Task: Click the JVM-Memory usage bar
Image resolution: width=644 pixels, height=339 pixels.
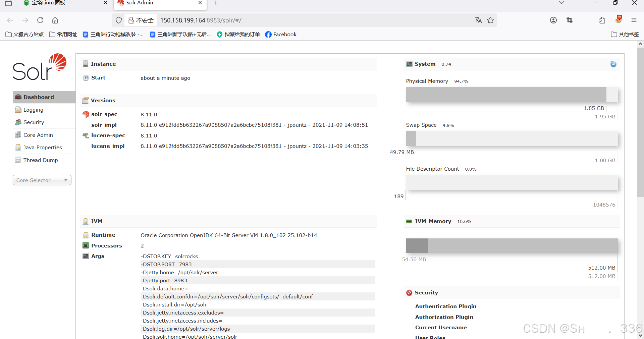Action: pos(512,246)
